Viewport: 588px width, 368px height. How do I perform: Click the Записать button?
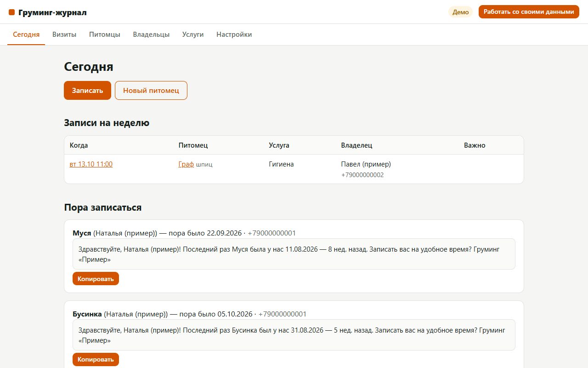pos(87,90)
